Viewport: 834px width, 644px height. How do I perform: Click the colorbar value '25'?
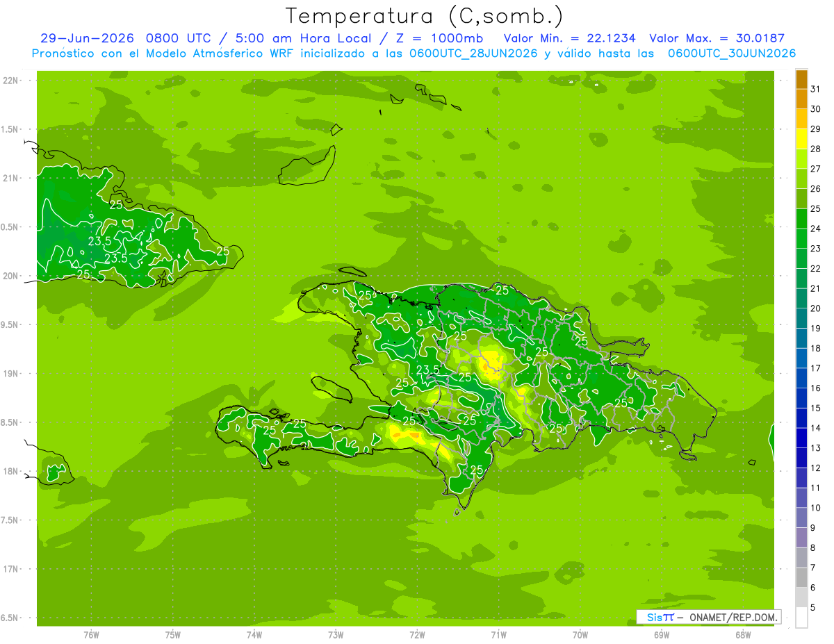point(816,208)
